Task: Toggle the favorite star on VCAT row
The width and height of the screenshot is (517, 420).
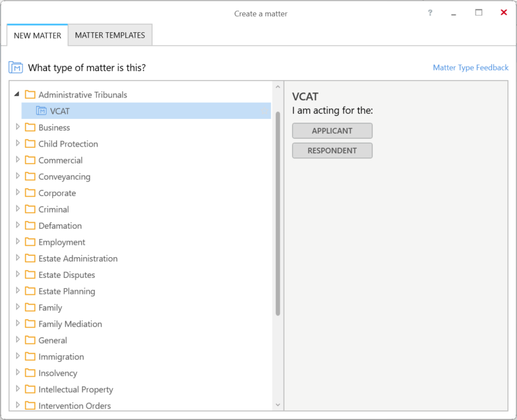Action: coord(264,111)
